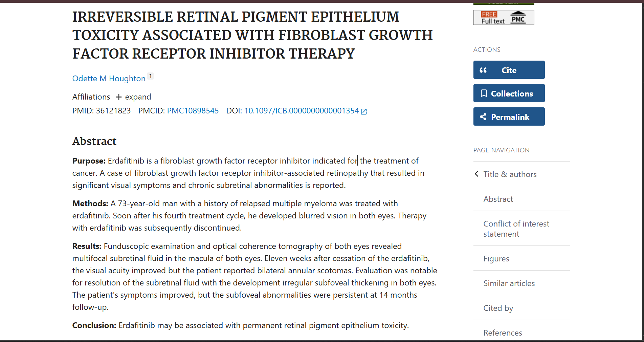Navigate to References section
The width and height of the screenshot is (644, 342).
503,333
